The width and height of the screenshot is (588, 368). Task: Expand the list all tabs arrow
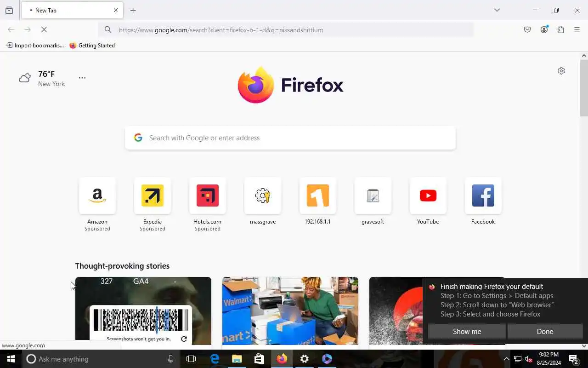[497, 10]
